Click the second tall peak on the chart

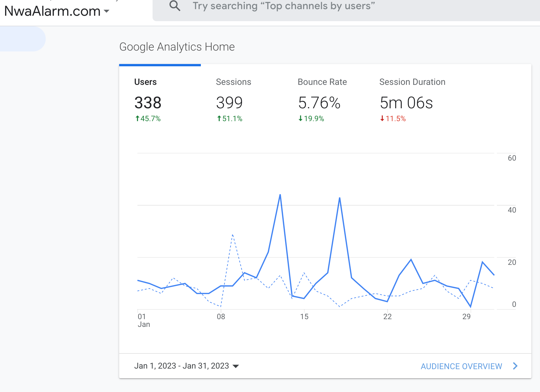click(339, 198)
